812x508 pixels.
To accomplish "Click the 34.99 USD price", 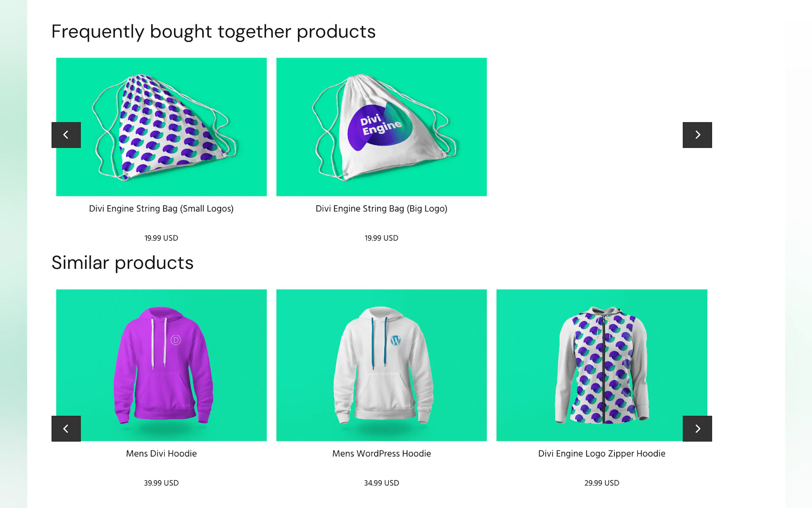I will tap(381, 483).
